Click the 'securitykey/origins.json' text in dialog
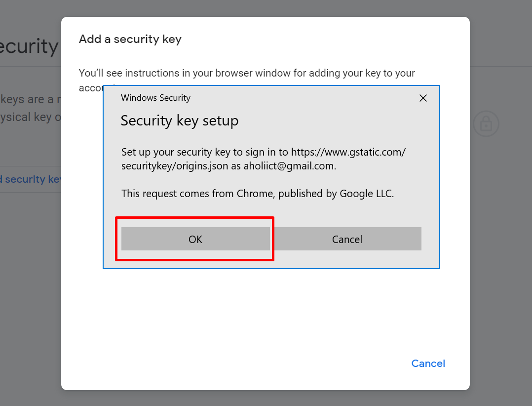532x406 pixels. (175, 166)
